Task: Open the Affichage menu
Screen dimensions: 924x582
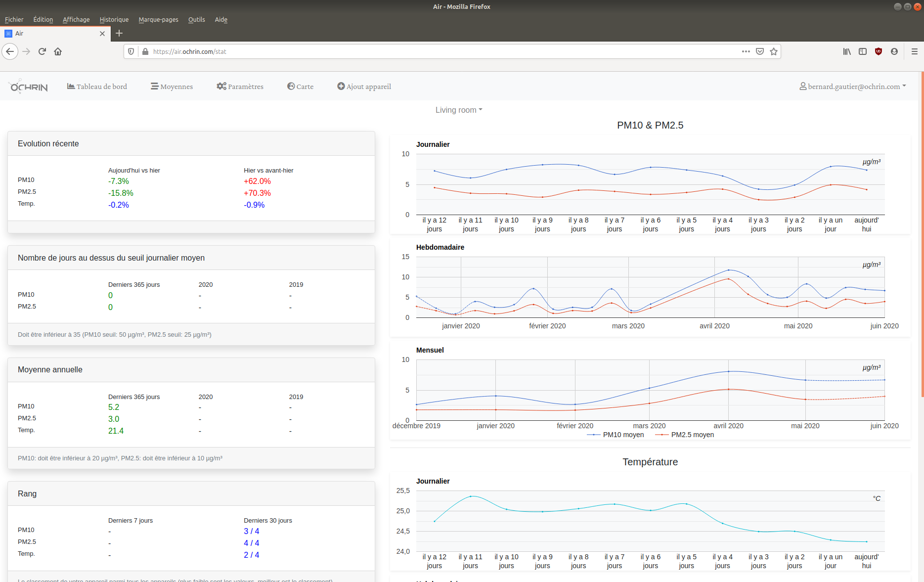Action: 76,20
